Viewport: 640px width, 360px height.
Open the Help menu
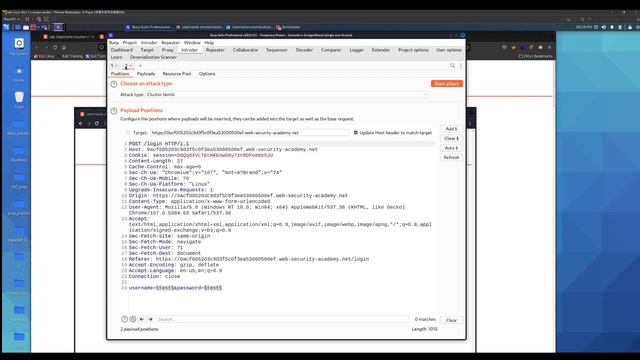tap(209, 42)
